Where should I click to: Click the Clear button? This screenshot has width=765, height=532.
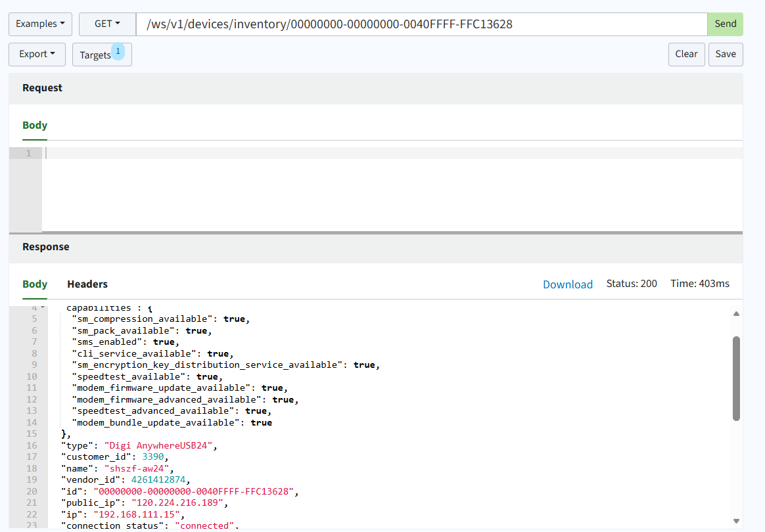686,54
